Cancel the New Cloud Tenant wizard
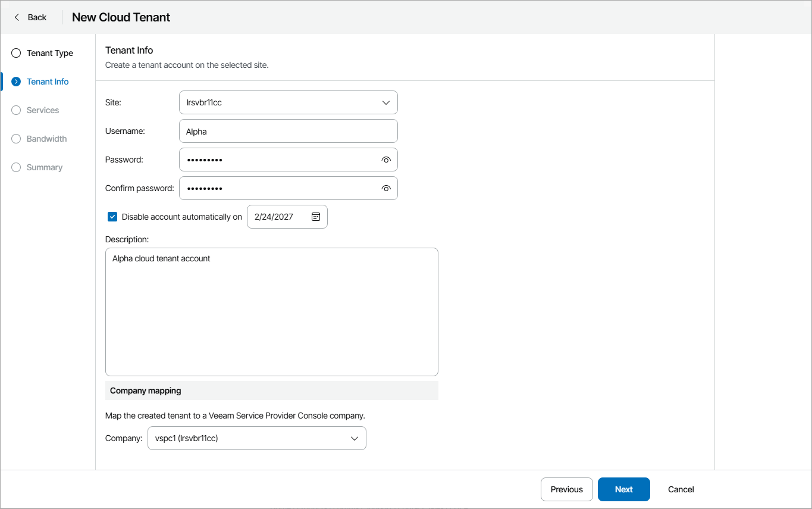 681,489
